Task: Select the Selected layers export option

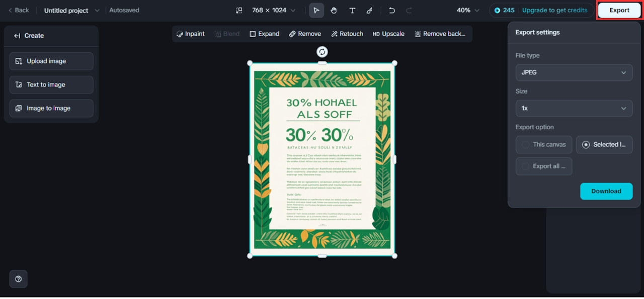Action: pyautogui.click(x=604, y=145)
